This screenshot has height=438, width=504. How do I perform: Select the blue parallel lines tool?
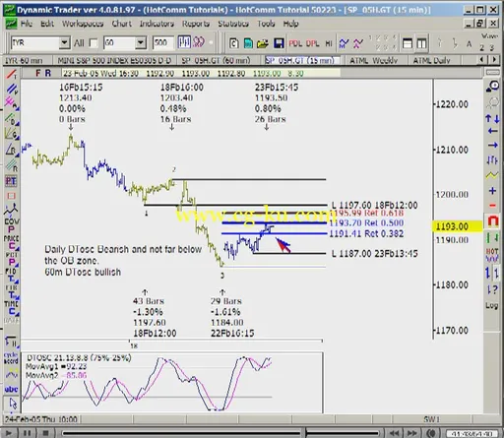coord(11,89)
